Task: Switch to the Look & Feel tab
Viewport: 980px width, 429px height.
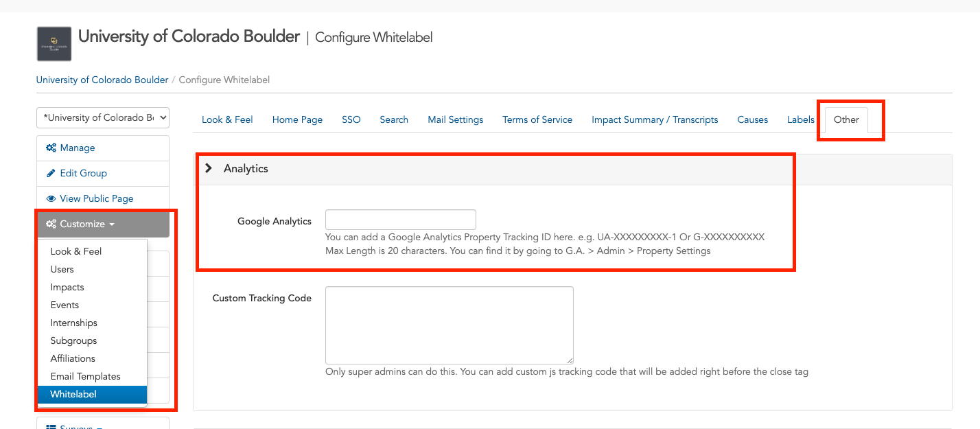Action: coord(227,119)
